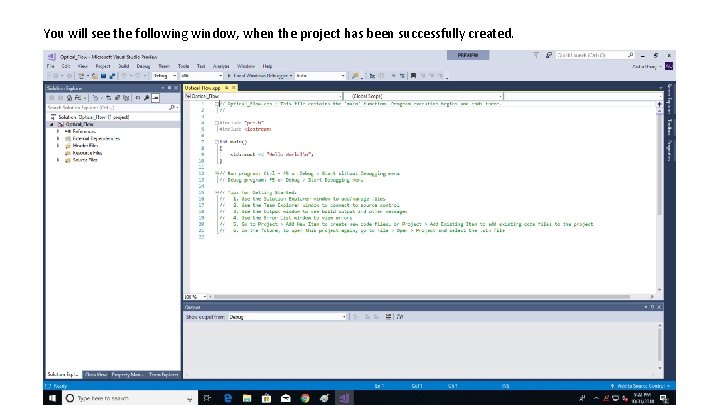This screenshot has height=405, width=720.
Task: Open the editor zoom percent dropdown
Action: (x=196, y=297)
